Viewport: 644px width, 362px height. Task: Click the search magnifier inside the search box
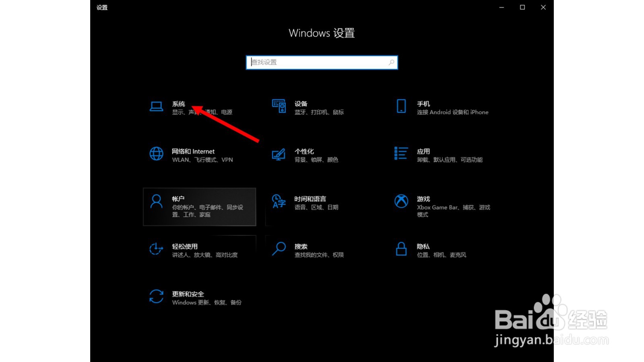coord(391,63)
